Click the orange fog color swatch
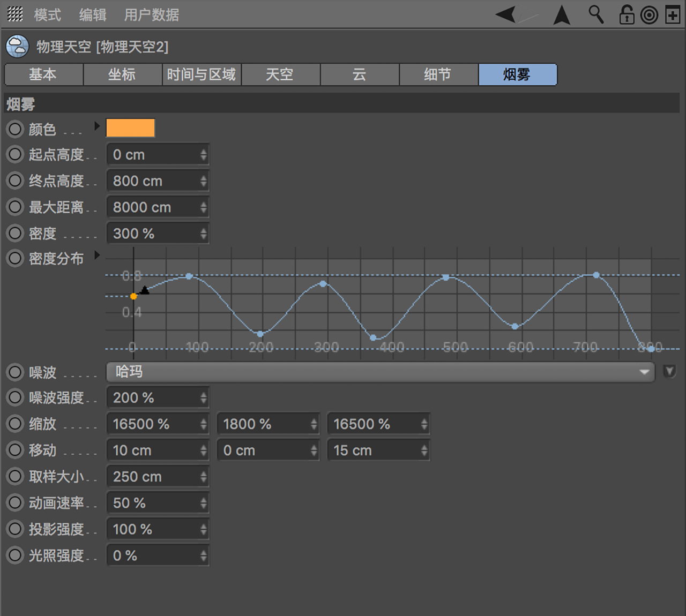 (x=131, y=129)
